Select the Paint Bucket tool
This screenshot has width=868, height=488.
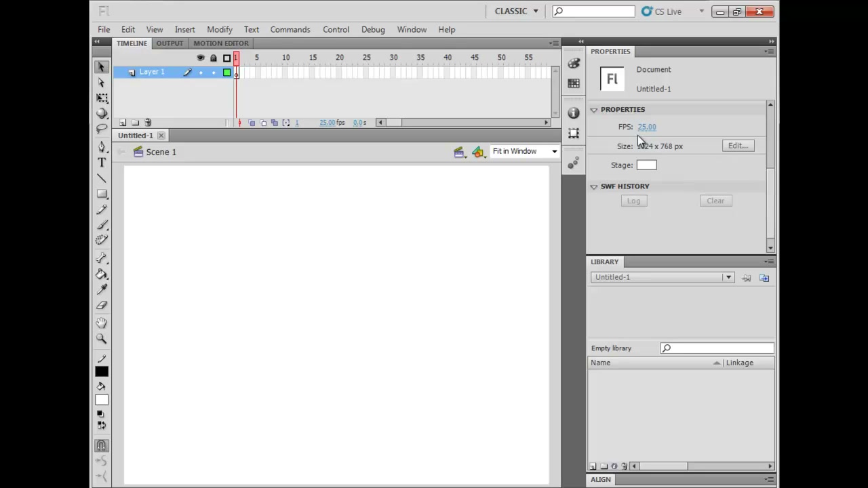102,274
